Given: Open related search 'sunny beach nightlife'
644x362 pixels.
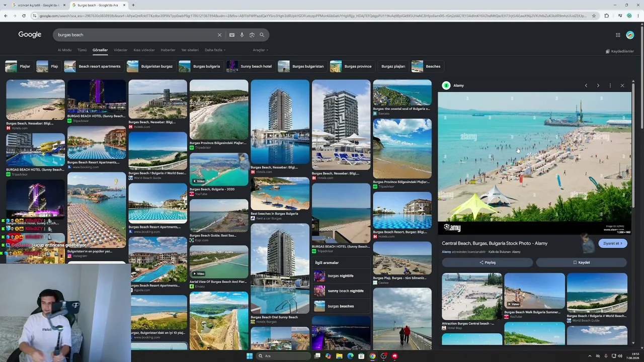Looking at the screenshot, I should [341, 291].
